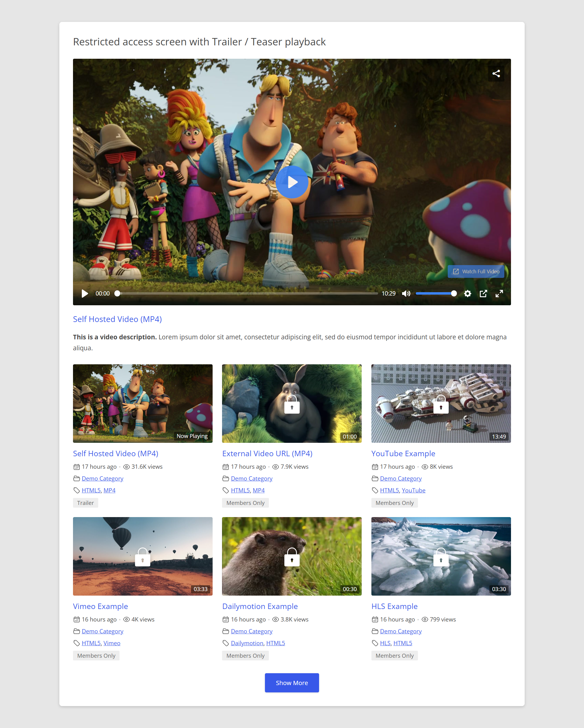Image resolution: width=584 pixels, height=728 pixels.
Task: Open the Dailymotion Example link
Action: click(x=260, y=606)
